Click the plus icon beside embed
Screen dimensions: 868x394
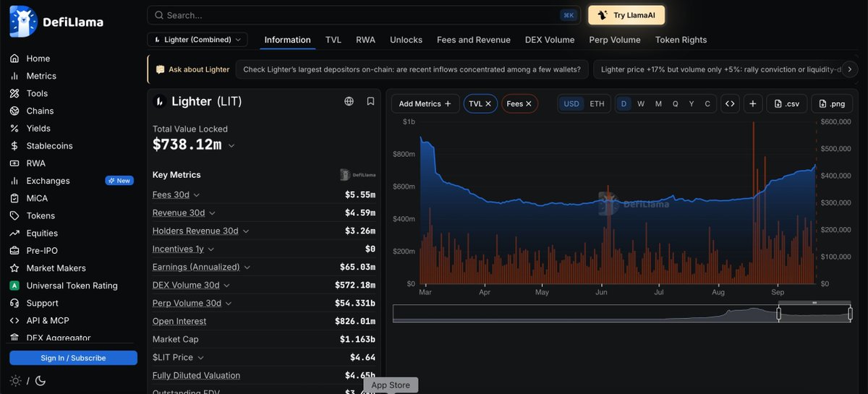(x=753, y=104)
